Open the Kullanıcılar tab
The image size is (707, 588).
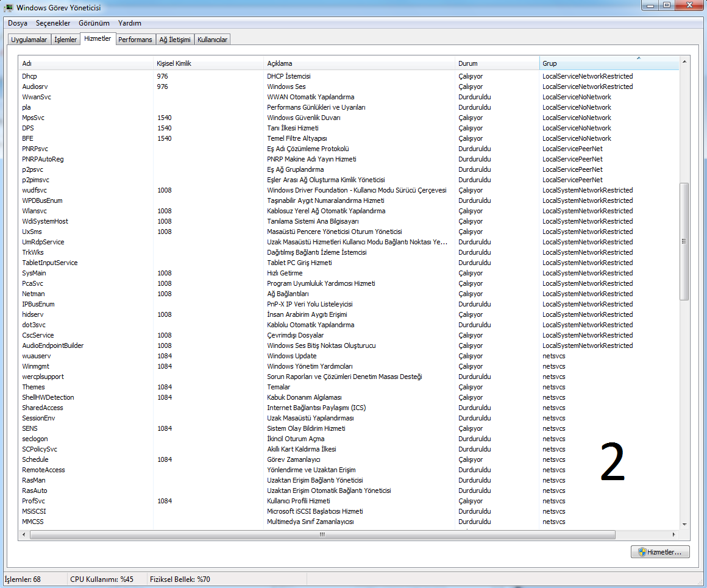212,40
